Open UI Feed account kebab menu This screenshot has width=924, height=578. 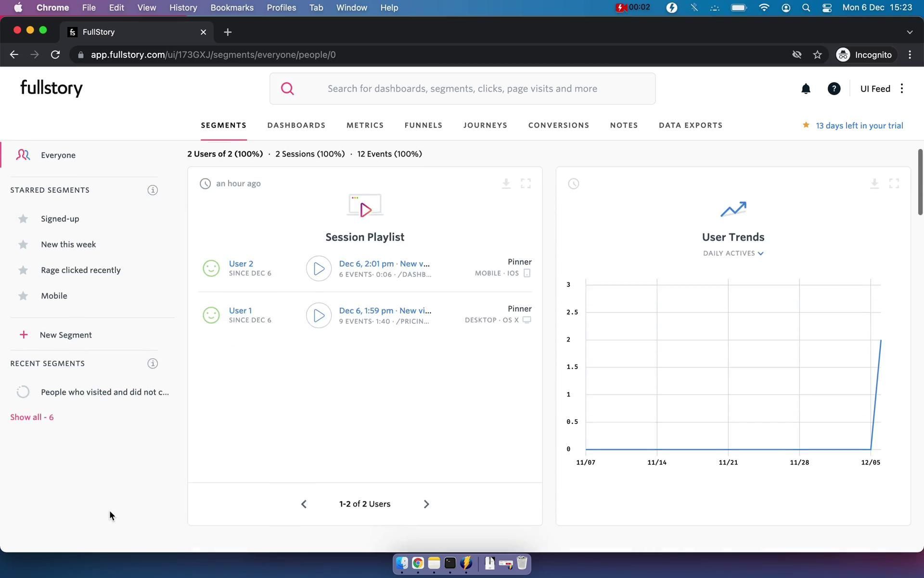(x=902, y=89)
